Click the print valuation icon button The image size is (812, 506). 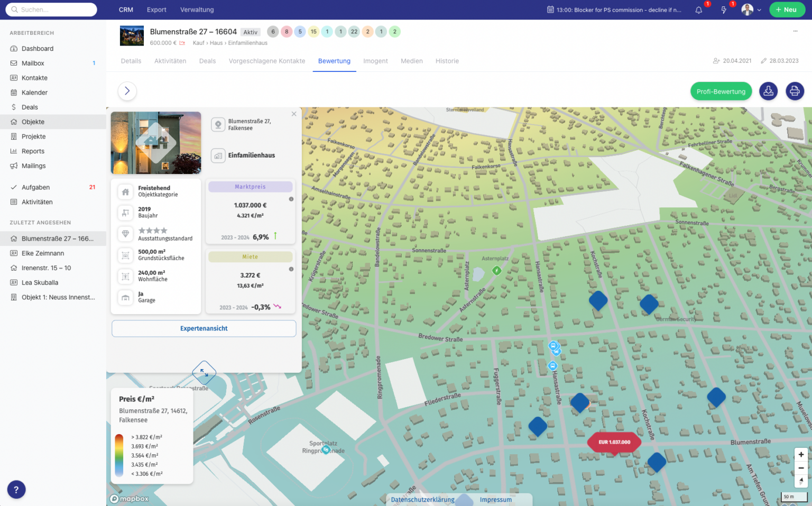[x=794, y=91]
